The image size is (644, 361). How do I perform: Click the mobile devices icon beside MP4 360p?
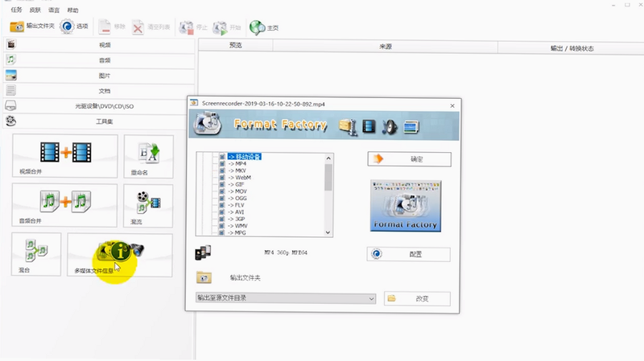click(x=203, y=252)
